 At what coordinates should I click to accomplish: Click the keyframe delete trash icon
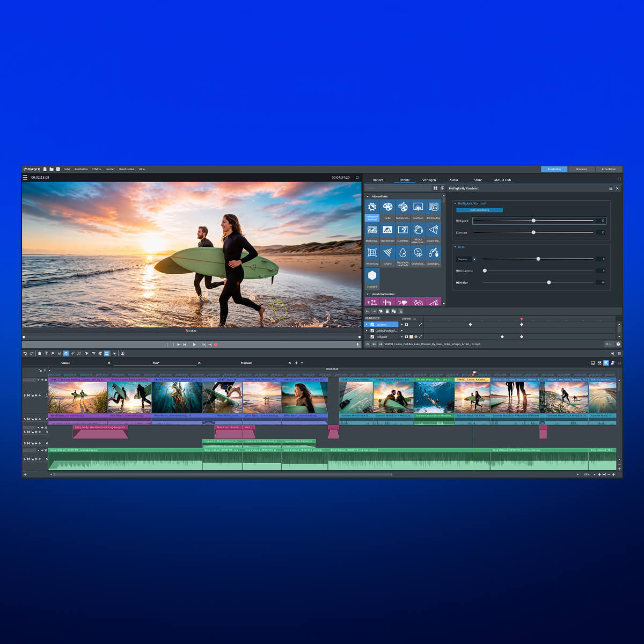click(x=387, y=311)
